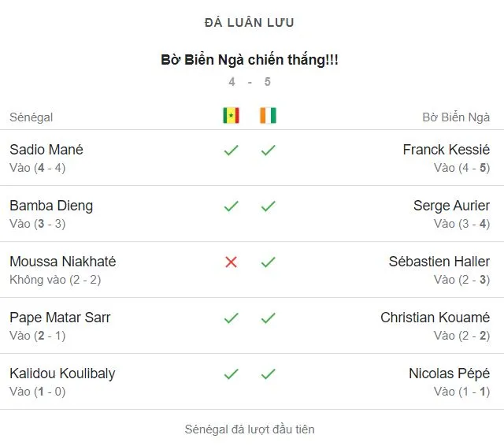Select the Bờ Biển Ngà team header

point(456,117)
